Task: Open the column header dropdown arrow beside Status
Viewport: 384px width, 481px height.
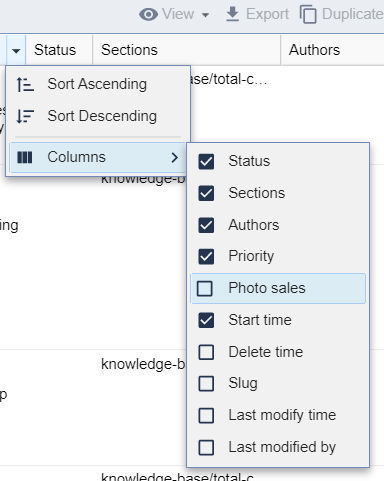Action: point(16,51)
